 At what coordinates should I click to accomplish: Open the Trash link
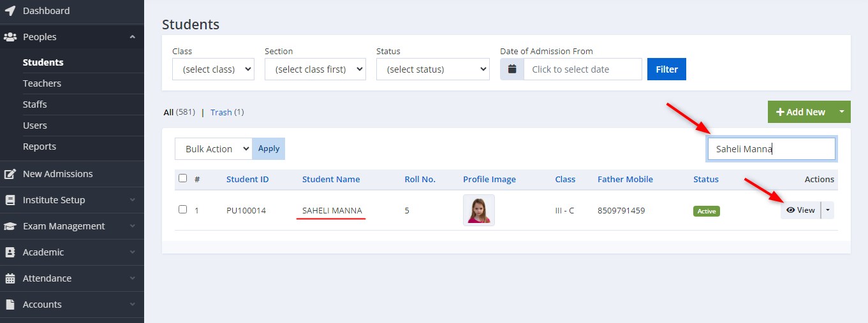(221, 112)
